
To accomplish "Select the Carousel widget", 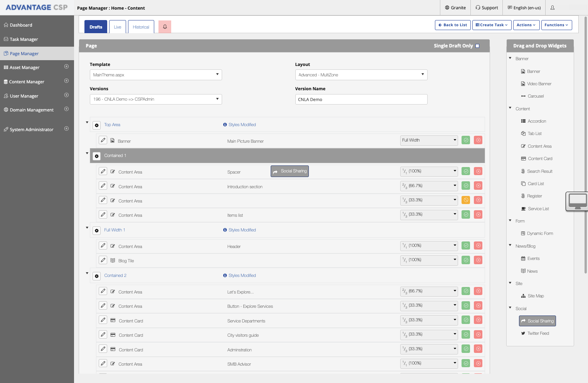I will [x=532, y=96].
